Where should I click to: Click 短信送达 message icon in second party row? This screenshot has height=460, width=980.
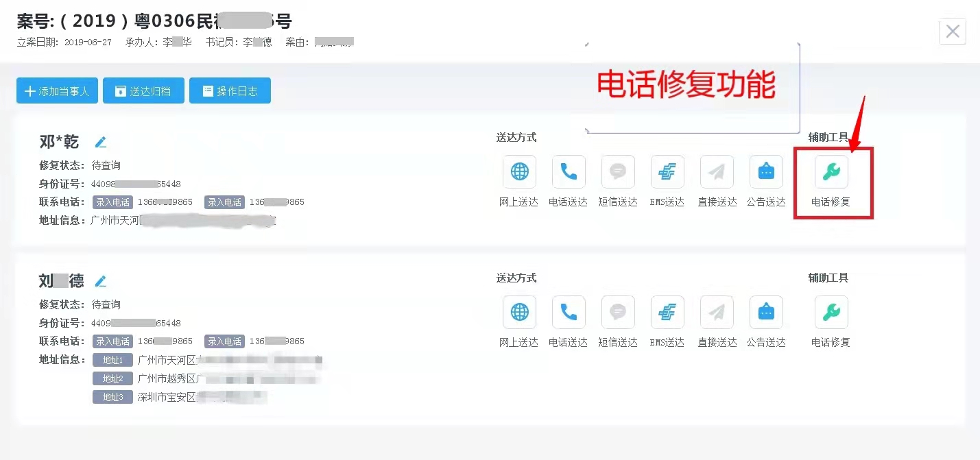pos(618,312)
